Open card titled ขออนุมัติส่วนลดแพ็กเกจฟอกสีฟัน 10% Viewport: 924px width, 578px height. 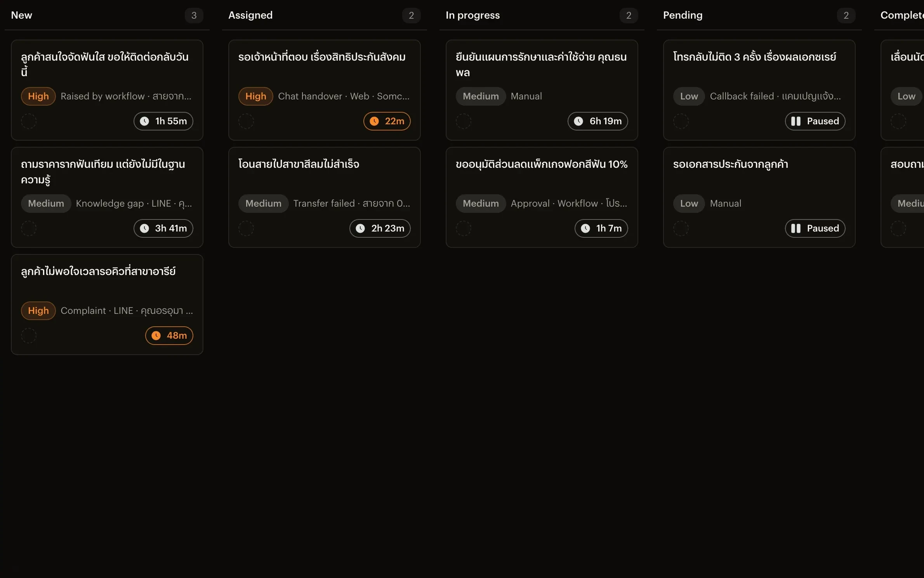tap(542, 197)
